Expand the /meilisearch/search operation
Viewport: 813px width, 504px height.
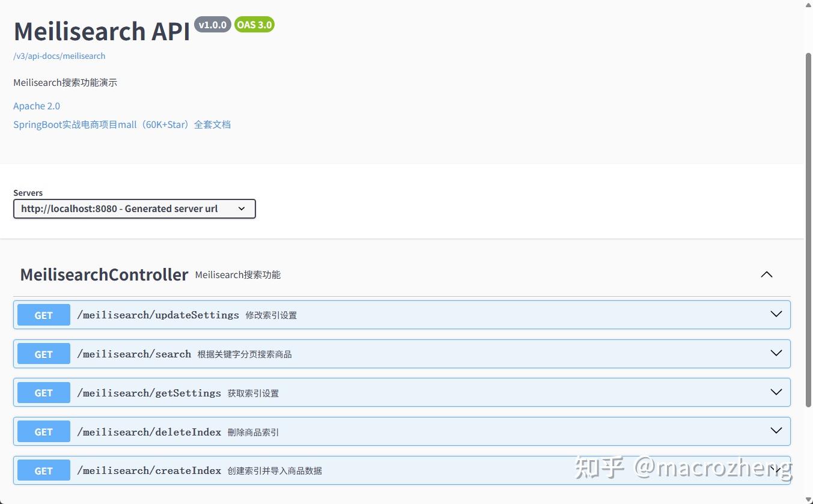[776, 353]
